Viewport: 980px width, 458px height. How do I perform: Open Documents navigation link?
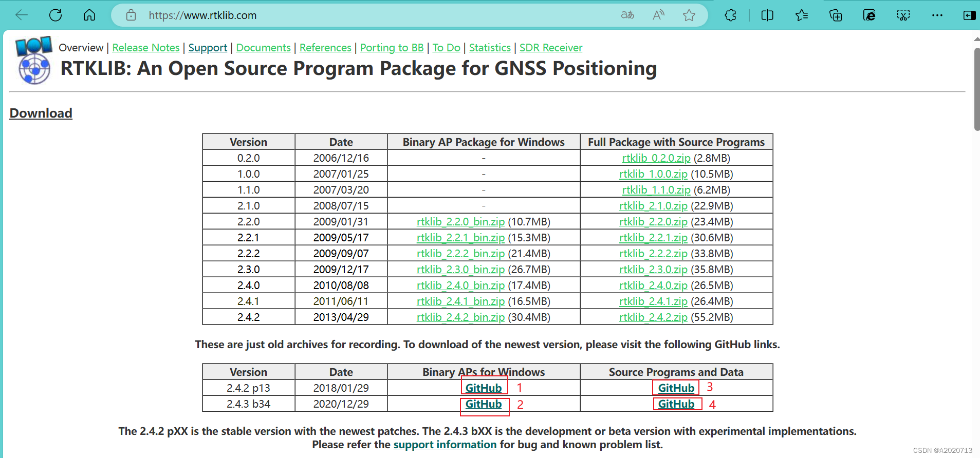[x=263, y=48]
